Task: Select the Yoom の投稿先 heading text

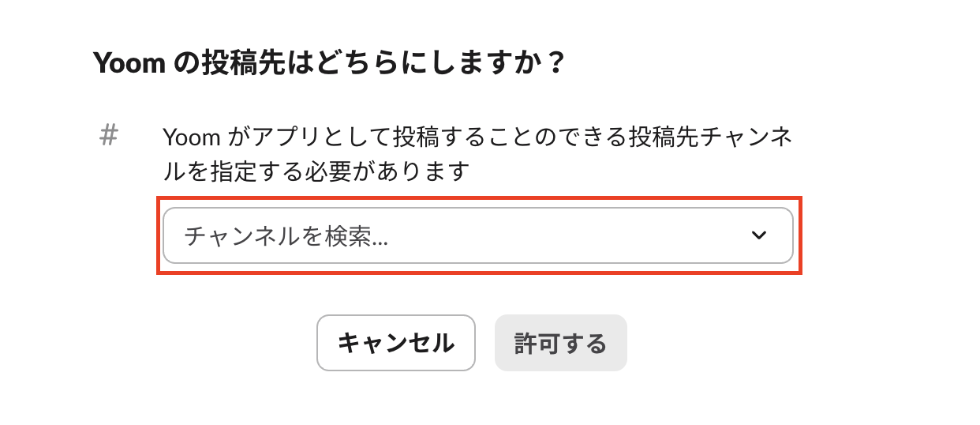Action: (x=330, y=62)
